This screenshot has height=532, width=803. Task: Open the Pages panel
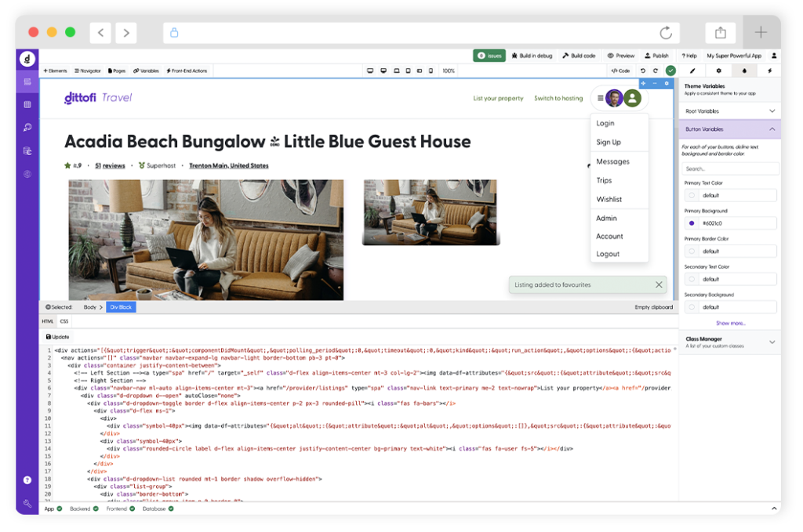[x=117, y=71]
